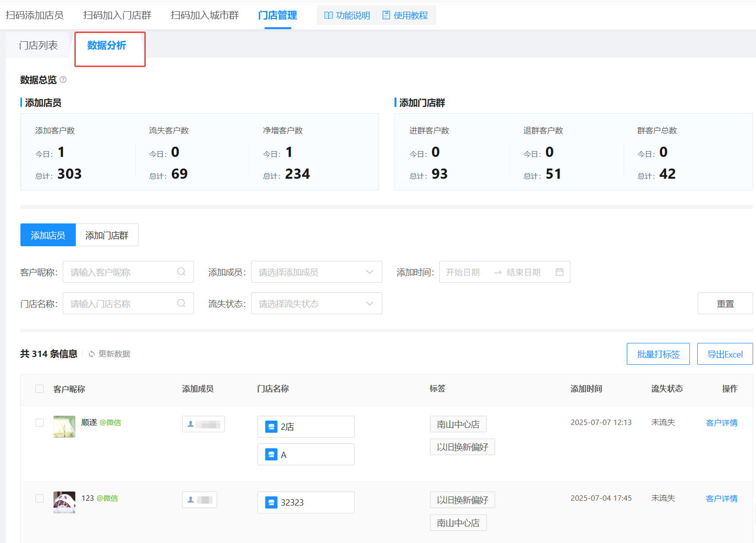Click the timestamp 2025-07-07 12:13
Viewport: 756px width, 543px height.
601,423
